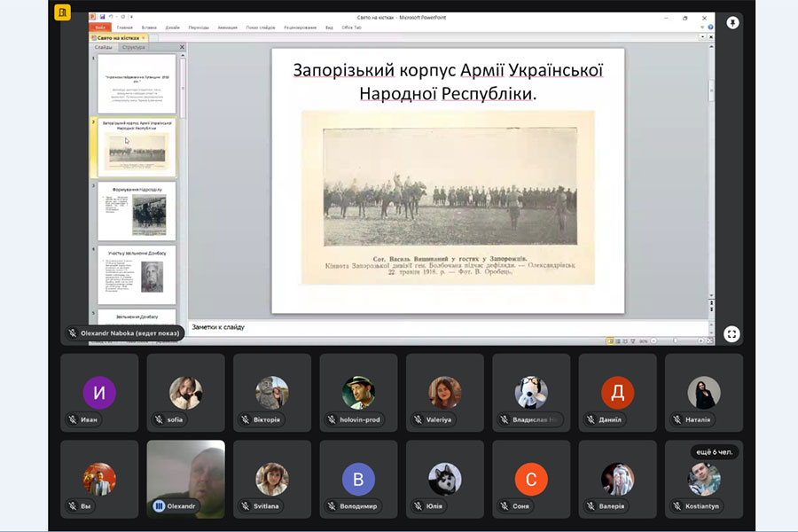Open the Вставка ribbon tab
This screenshot has width=798, height=532.
[147, 27]
